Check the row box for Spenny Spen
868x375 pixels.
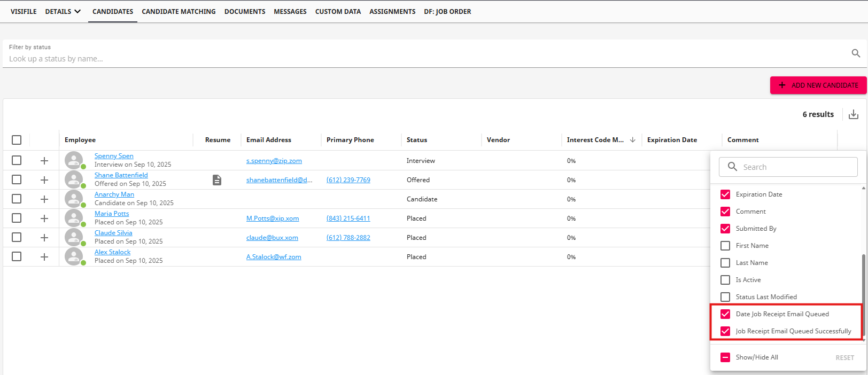click(17, 160)
